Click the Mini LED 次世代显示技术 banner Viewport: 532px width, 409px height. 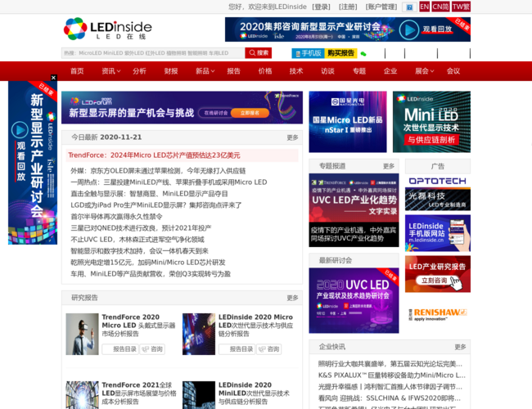point(431,122)
